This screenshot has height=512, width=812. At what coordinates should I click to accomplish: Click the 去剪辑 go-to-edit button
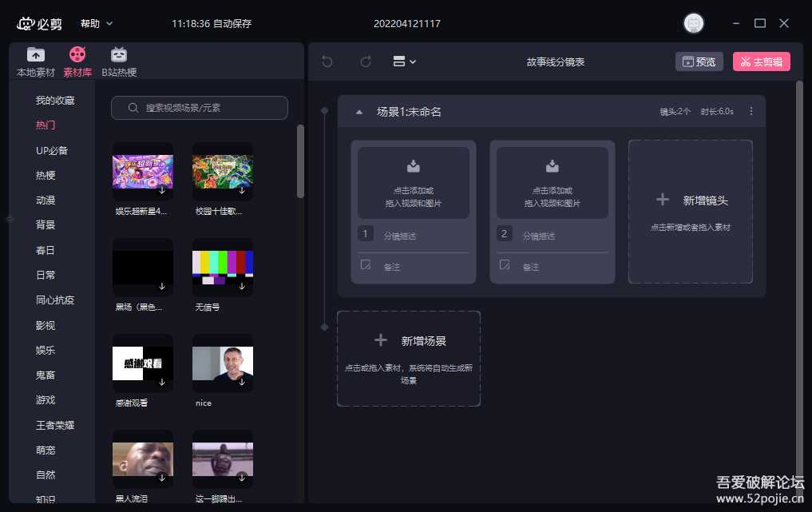761,62
